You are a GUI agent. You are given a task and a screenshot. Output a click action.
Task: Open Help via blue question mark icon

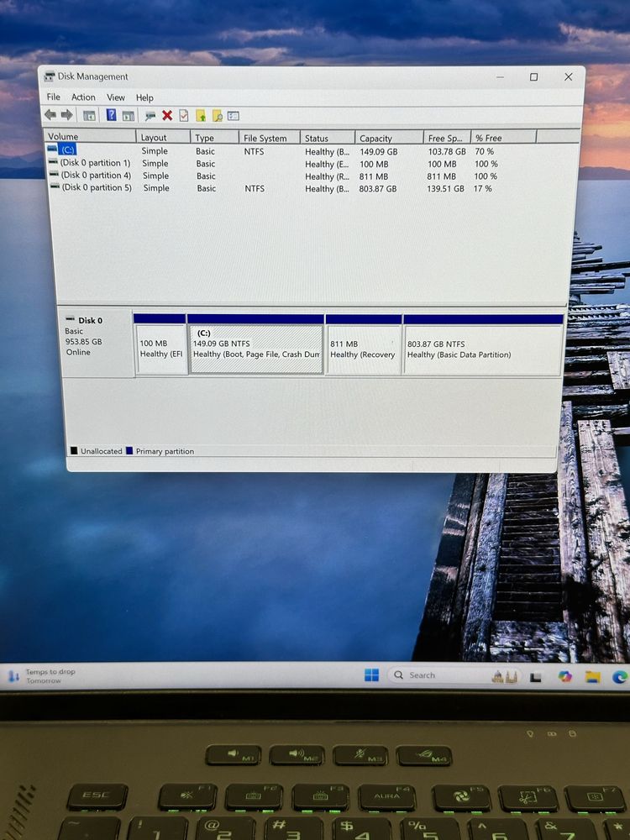point(111,114)
